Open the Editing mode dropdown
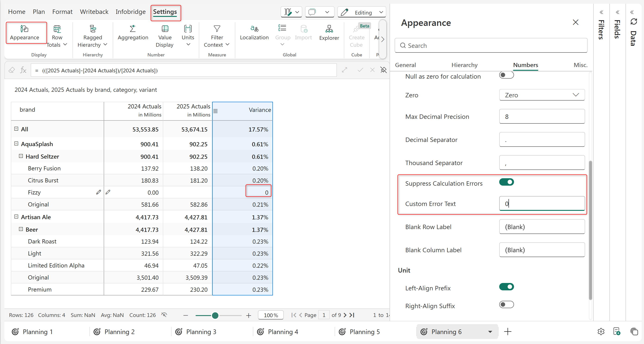 tap(381, 12)
